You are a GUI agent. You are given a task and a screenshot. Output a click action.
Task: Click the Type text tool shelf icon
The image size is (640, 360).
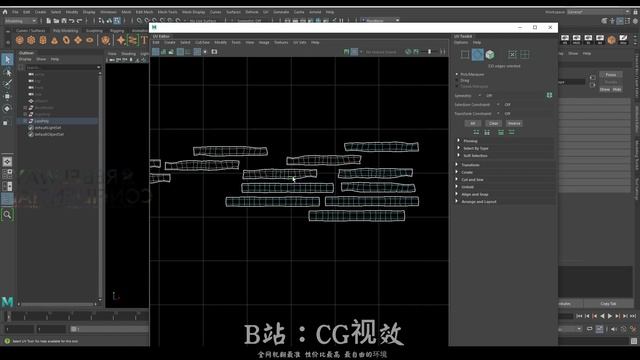coord(144,40)
